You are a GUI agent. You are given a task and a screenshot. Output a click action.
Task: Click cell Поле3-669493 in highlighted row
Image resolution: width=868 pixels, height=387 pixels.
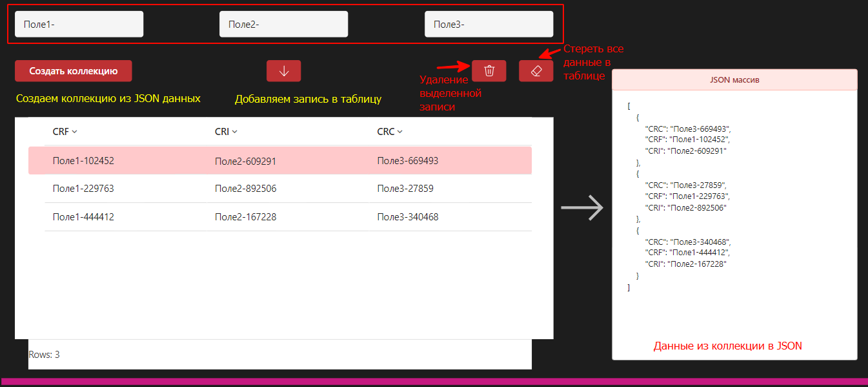coord(407,161)
